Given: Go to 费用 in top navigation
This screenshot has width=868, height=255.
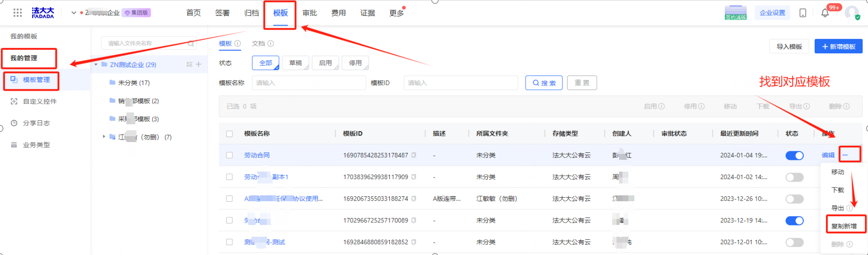Looking at the screenshot, I should click(x=338, y=13).
